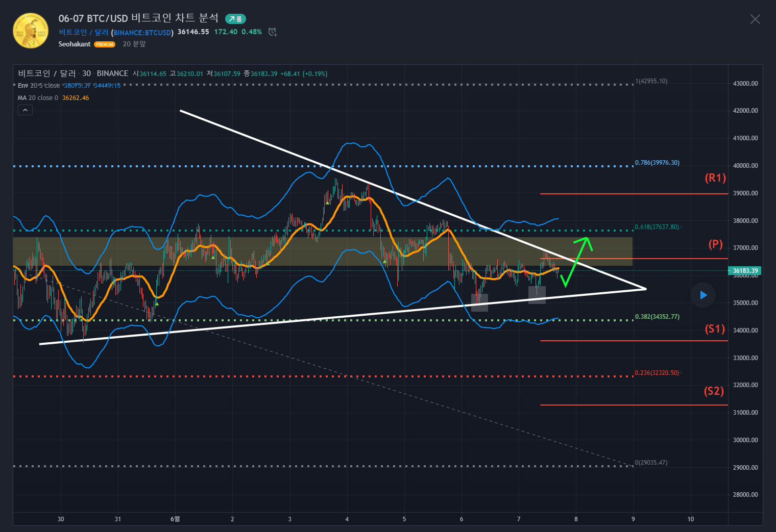The image size is (776, 532).
Task: Click the 6월 date on the time axis
Action: click(175, 519)
